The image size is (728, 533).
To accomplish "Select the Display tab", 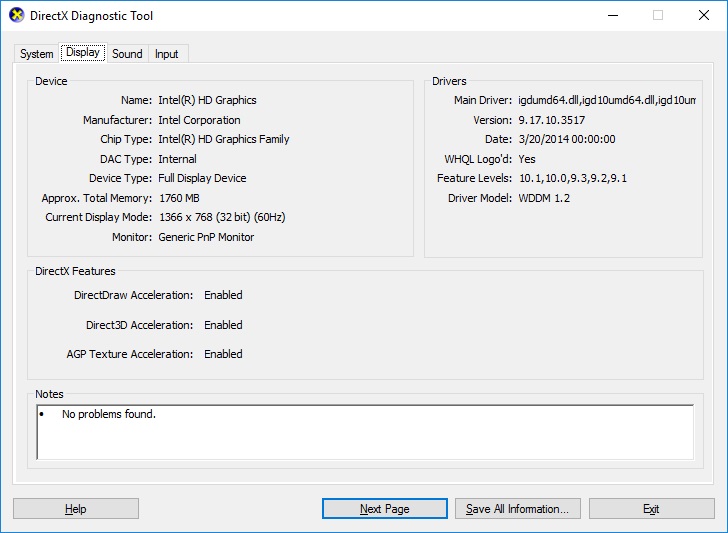I will 83,52.
